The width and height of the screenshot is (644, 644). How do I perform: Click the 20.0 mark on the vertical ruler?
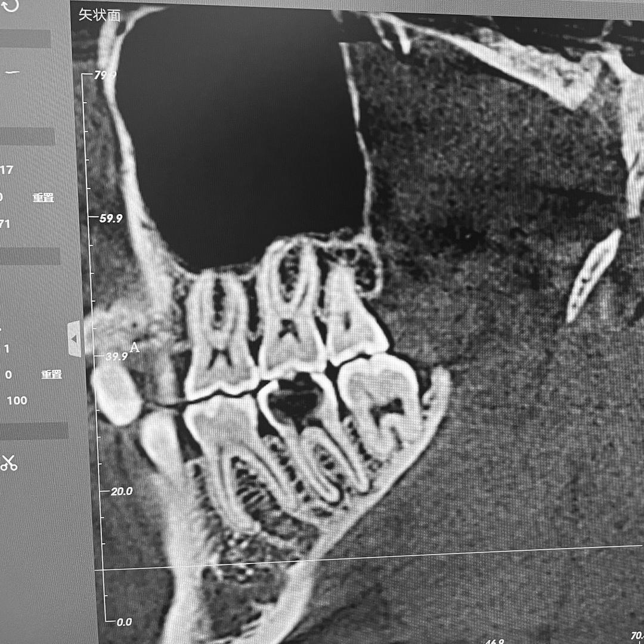point(120,491)
